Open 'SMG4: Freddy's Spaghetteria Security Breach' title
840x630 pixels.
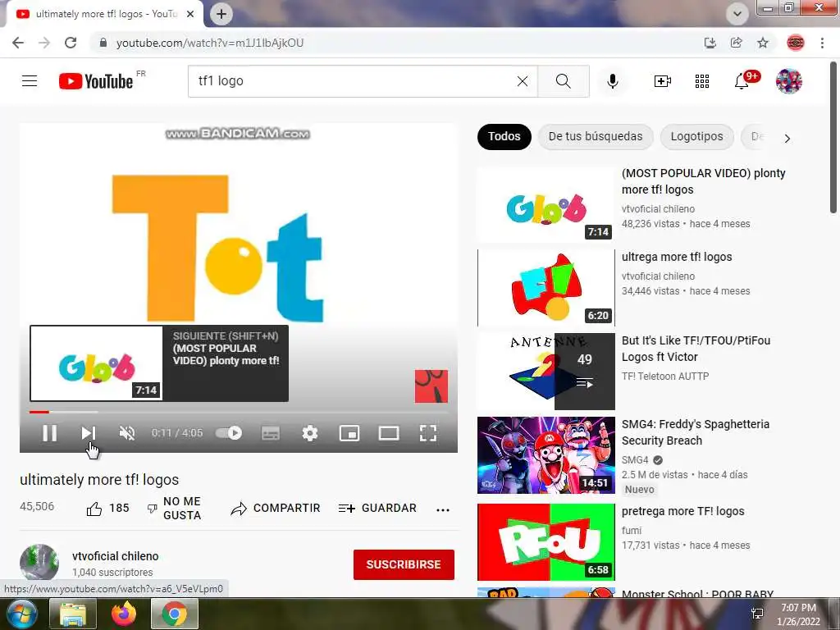pyautogui.click(x=696, y=432)
